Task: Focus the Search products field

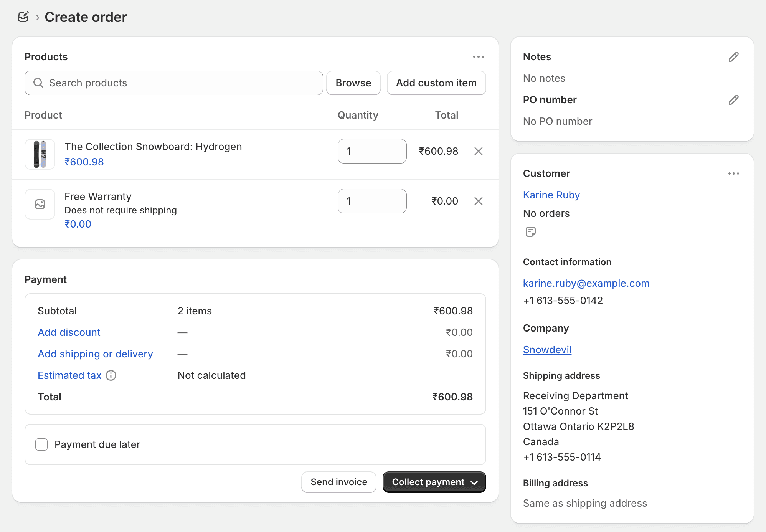Action: point(174,83)
